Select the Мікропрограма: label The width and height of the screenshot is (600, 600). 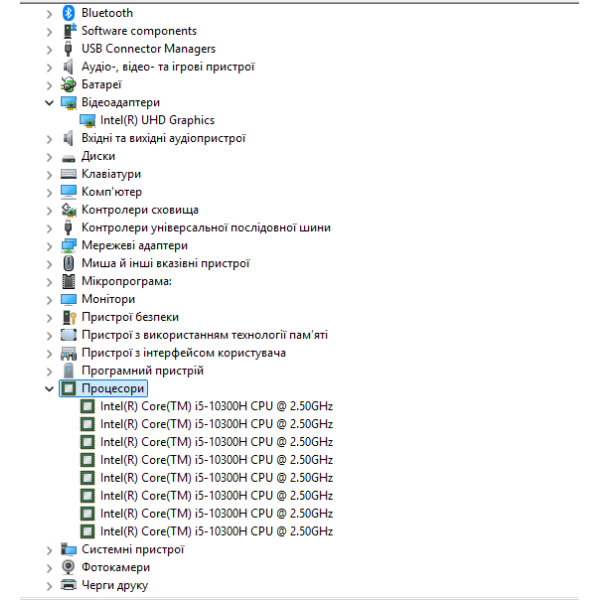(x=127, y=282)
